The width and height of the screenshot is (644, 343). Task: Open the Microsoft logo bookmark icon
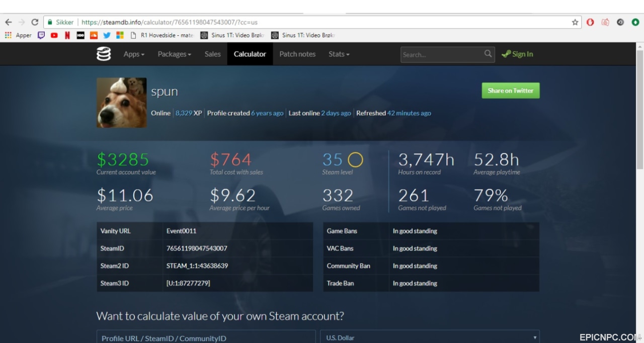[x=120, y=35]
